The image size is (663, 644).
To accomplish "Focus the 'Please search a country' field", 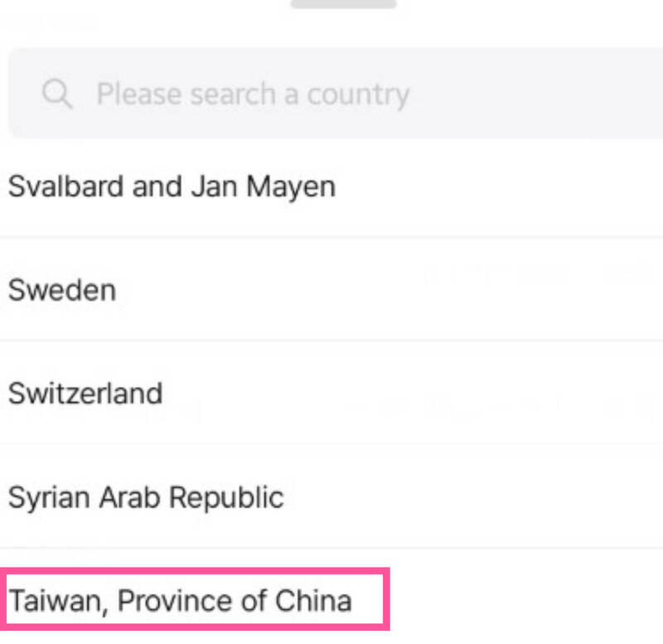I will (x=336, y=93).
